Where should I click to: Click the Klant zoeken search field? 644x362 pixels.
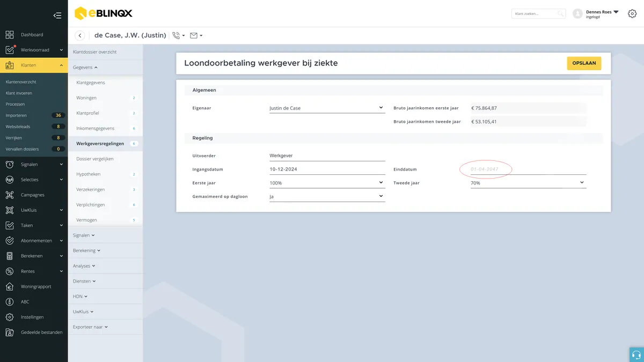(538, 14)
